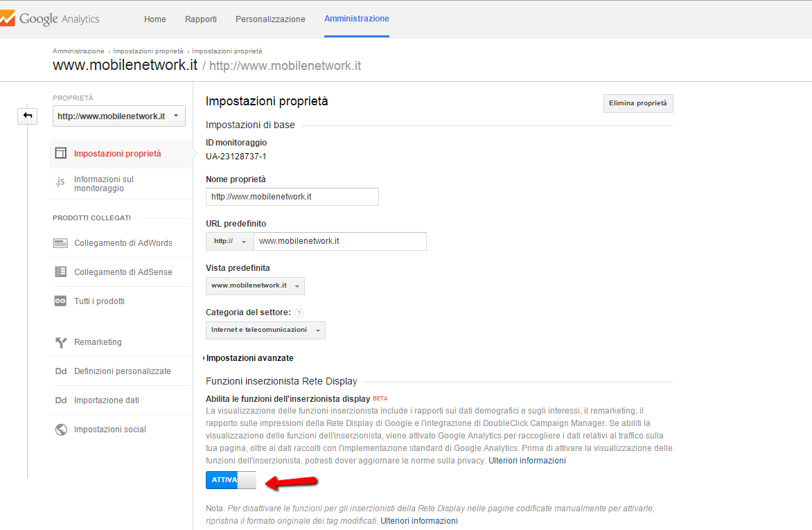Click the Impostazioni social globe icon
Image resolution: width=812 pixels, height=530 pixels.
pos(61,430)
